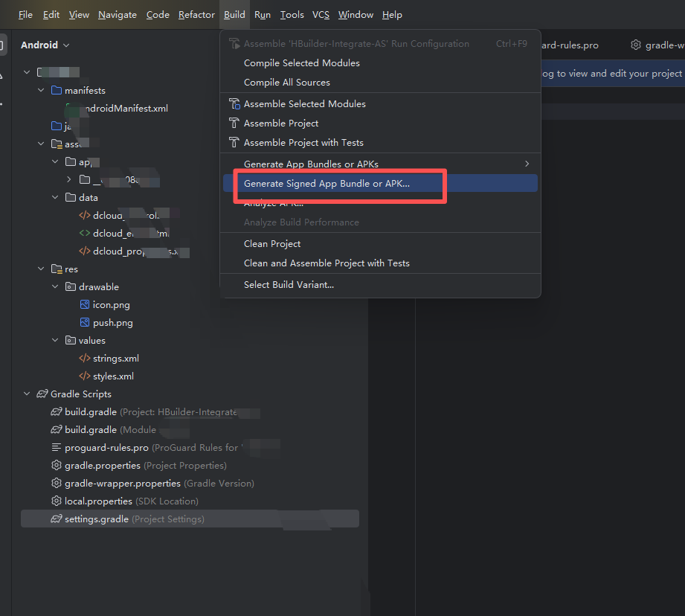This screenshot has width=685, height=616.
Task: Click the strings.xml file icon
Action: [85, 359]
